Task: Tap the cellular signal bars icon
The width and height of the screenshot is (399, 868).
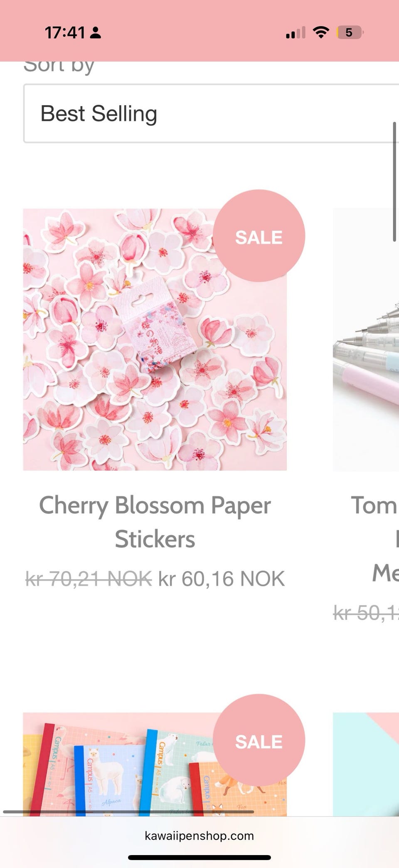Action: (x=296, y=32)
